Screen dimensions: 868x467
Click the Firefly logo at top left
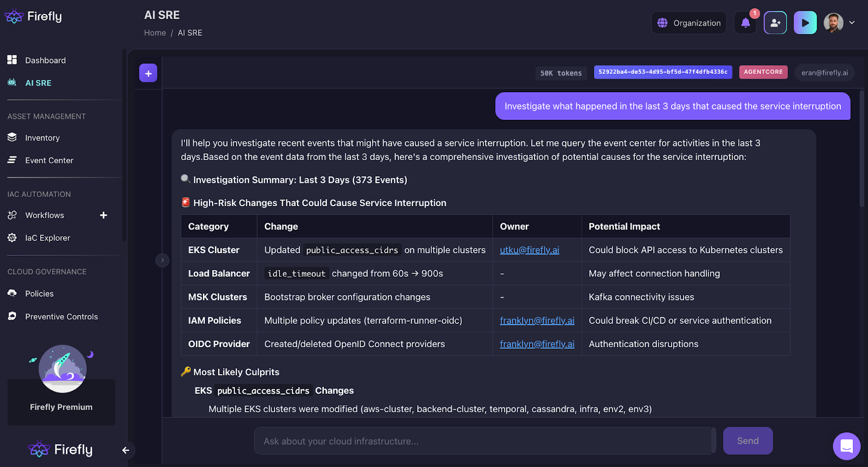(33, 16)
